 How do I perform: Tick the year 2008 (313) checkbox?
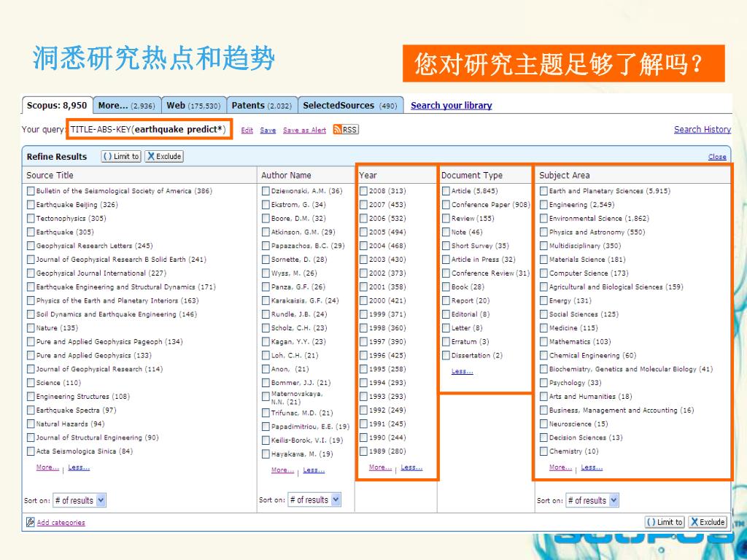(x=363, y=191)
